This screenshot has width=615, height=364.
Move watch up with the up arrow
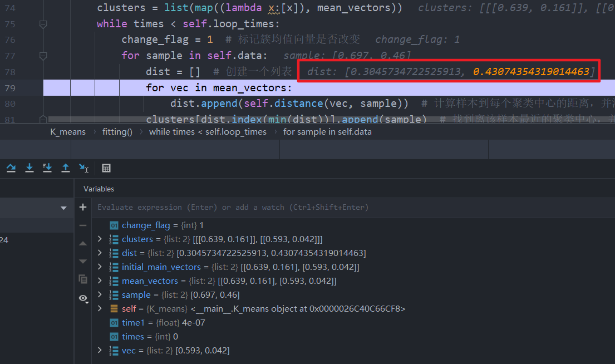83,244
